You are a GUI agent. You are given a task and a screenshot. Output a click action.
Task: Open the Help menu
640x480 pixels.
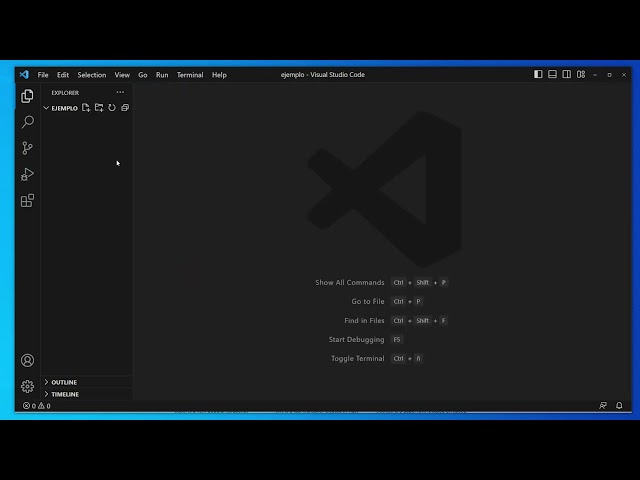tap(219, 75)
